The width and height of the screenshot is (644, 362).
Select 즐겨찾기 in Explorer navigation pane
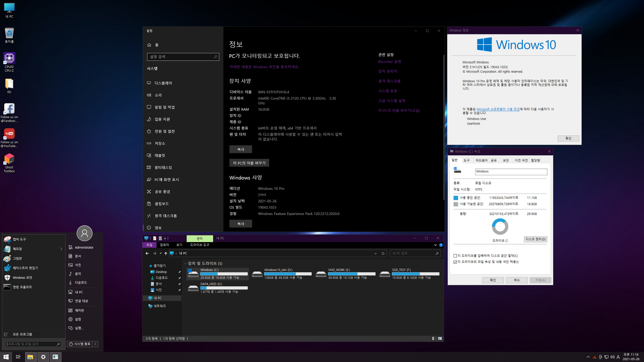(x=160, y=266)
